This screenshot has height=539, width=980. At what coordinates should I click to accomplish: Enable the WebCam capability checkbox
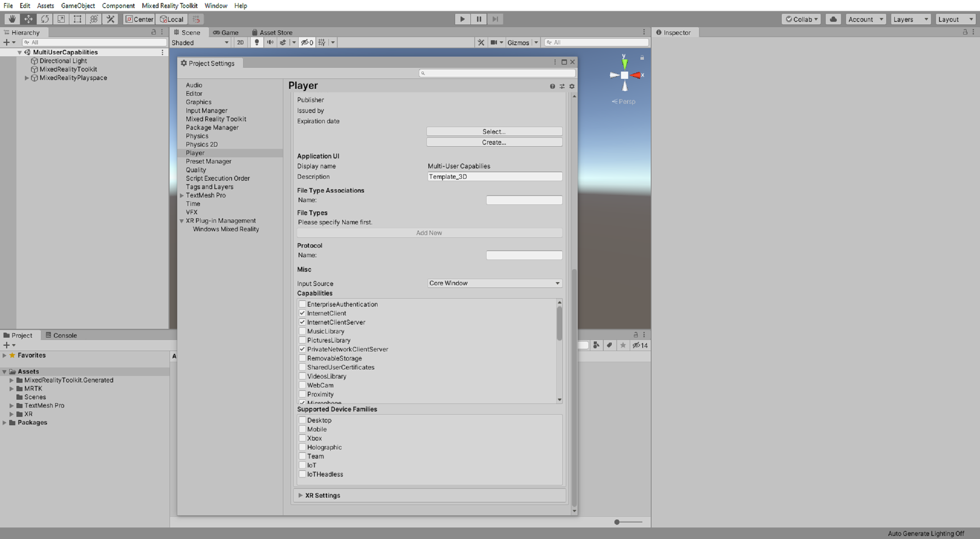click(302, 385)
